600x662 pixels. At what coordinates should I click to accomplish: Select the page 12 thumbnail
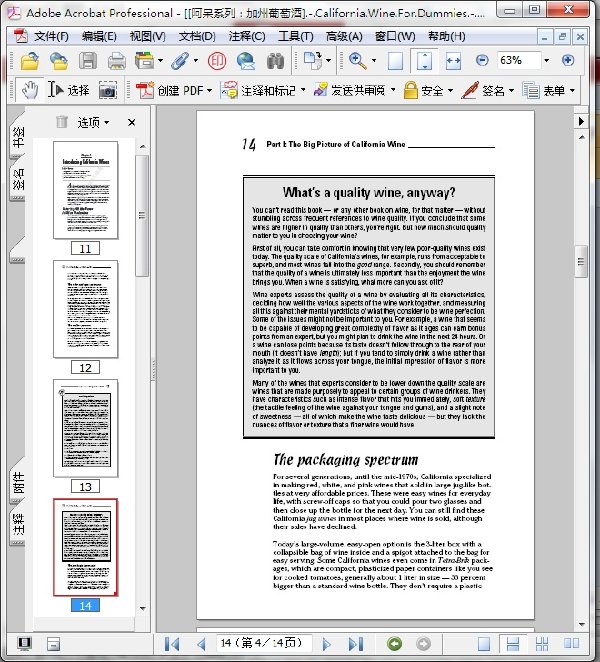[x=86, y=309]
